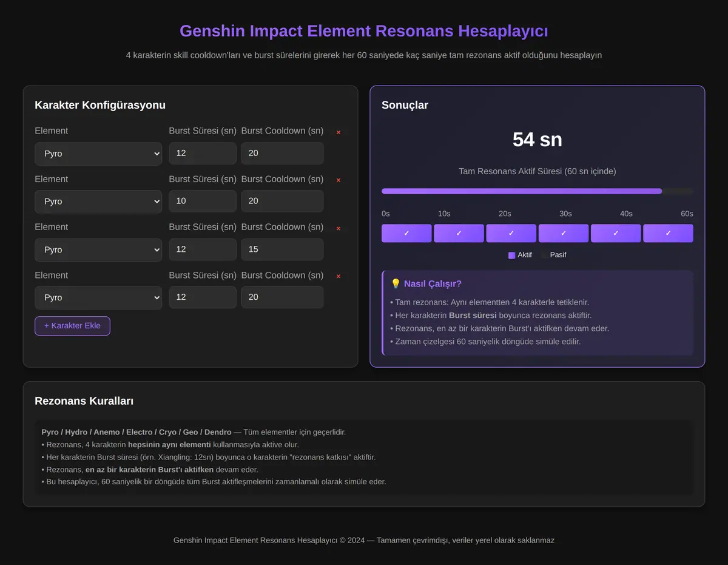
Task: Remove the first character row with ×
Action: click(x=339, y=132)
